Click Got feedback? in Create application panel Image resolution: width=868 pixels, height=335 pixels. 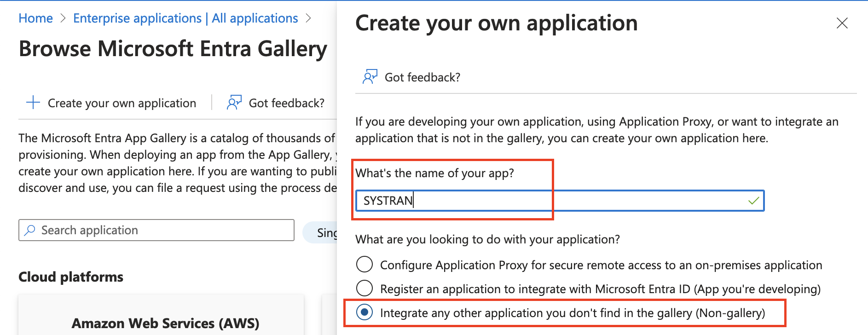(x=422, y=77)
